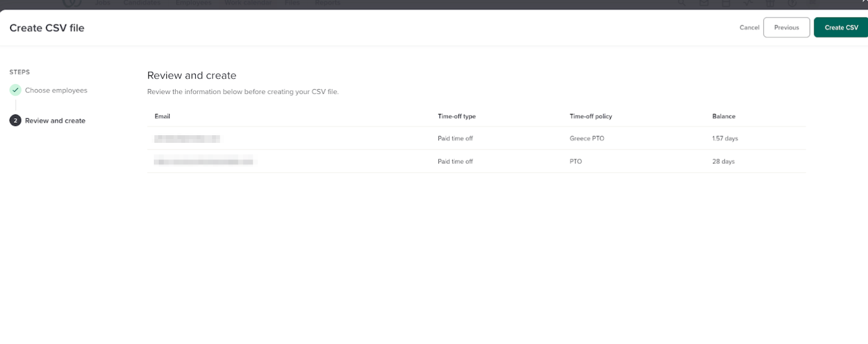The width and height of the screenshot is (868, 344).
Task: Click the Time-off type column header
Action: coord(457,116)
